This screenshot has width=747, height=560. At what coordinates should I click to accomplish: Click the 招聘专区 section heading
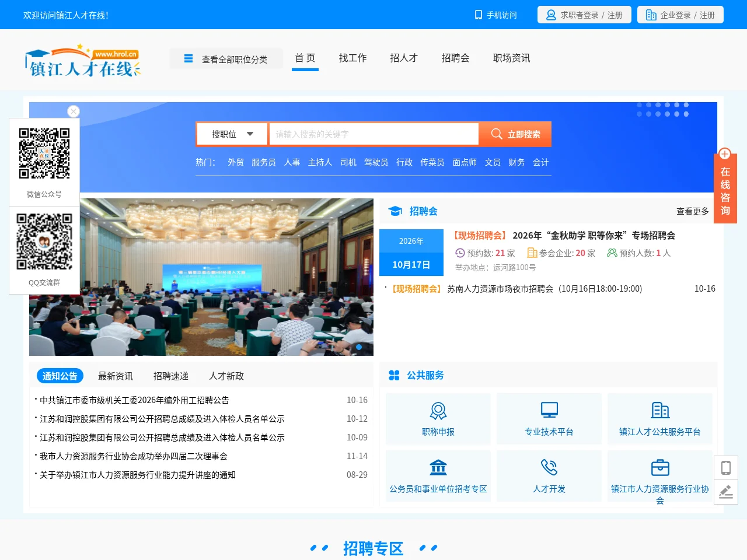[373, 548]
